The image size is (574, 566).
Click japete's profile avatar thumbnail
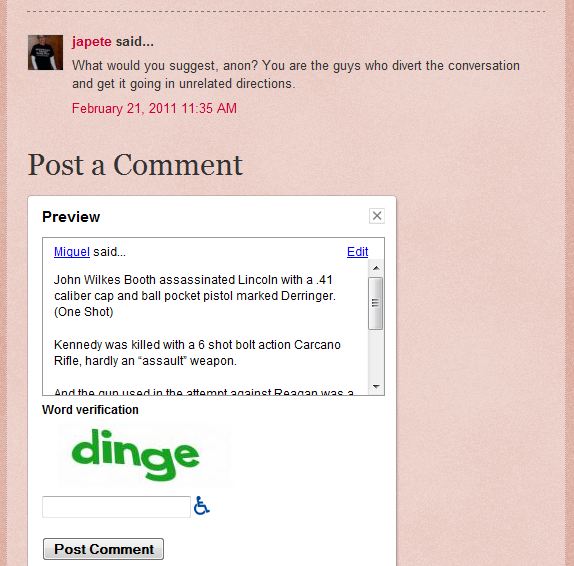45,52
